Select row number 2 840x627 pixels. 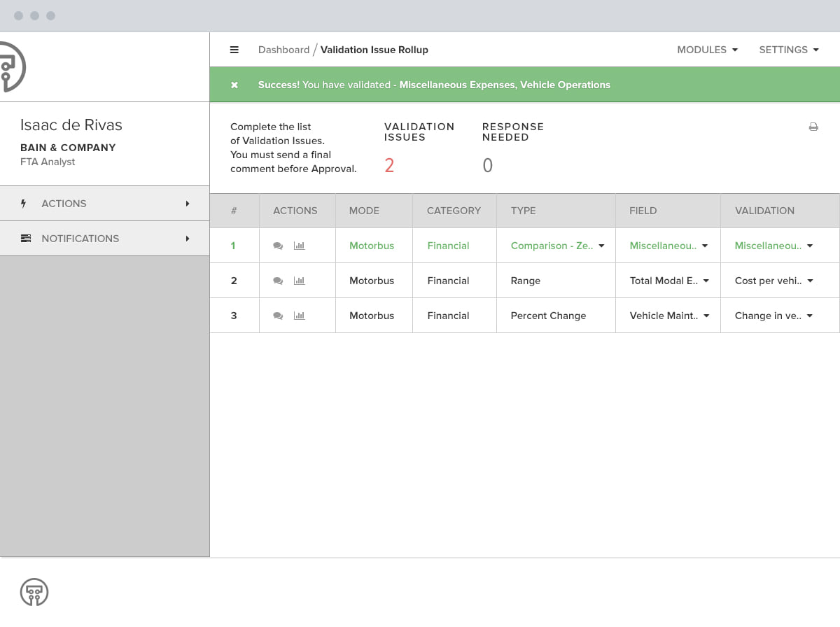tap(234, 281)
